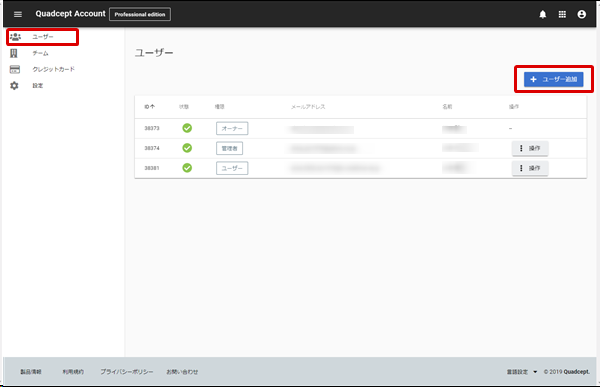Click the ユーザー追加 button
This screenshot has width=600, height=387.
pos(553,79)
